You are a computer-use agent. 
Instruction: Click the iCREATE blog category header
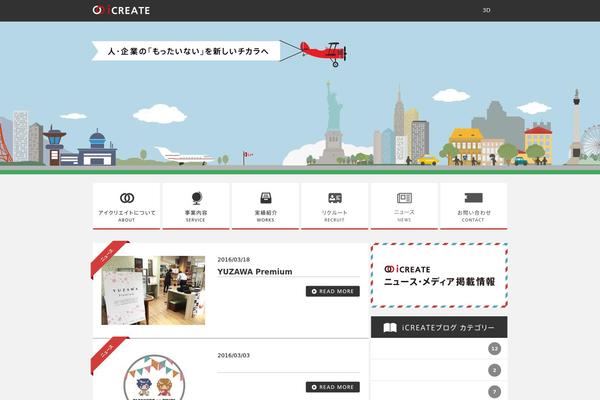coord(439,327)
